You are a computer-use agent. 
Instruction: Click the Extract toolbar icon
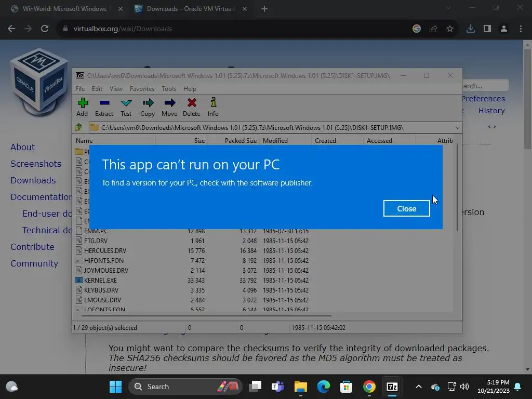pos(104,107)
